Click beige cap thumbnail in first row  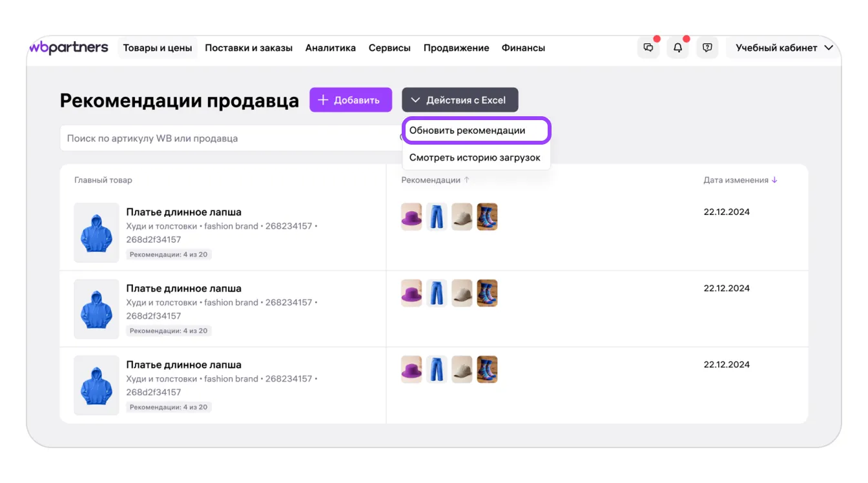point(462,217)
